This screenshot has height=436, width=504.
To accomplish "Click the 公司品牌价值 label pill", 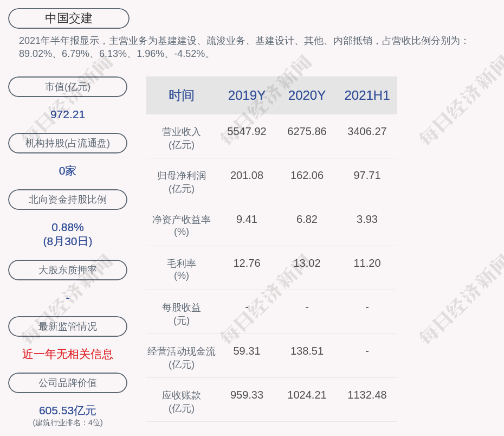I will 68,383.
